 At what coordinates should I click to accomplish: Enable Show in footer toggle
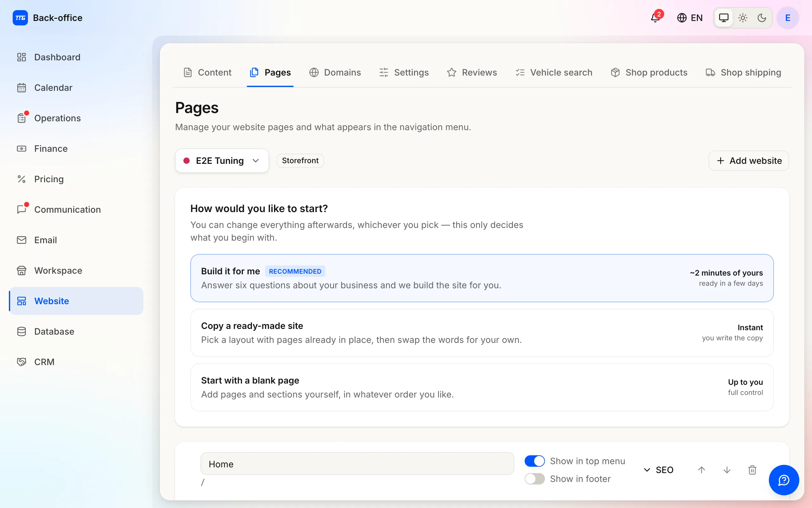tap(534, 479)
